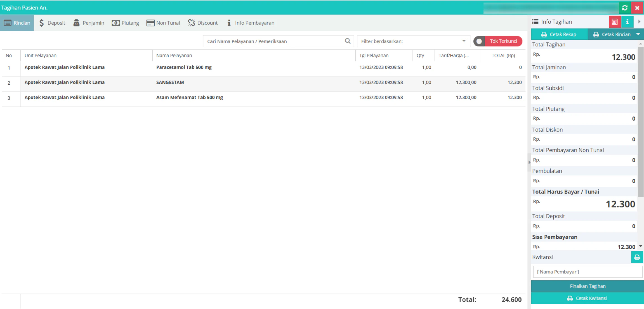This screenshot has width=644, height=309.
Task: Click the Info Tagihan list icon
Action: coord(535,22)
